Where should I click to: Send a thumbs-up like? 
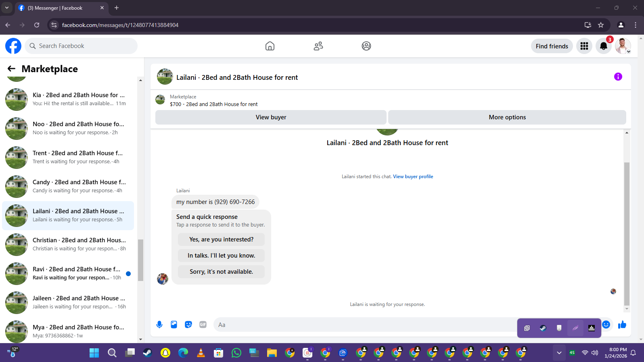(x=622, y=325)
